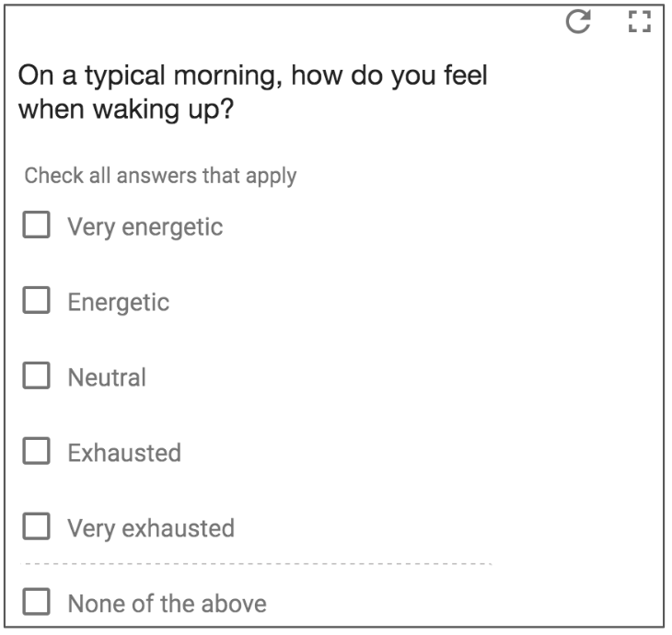Click the fullscreen expand icon
The image size is (672, 635).
click(639, 22)
